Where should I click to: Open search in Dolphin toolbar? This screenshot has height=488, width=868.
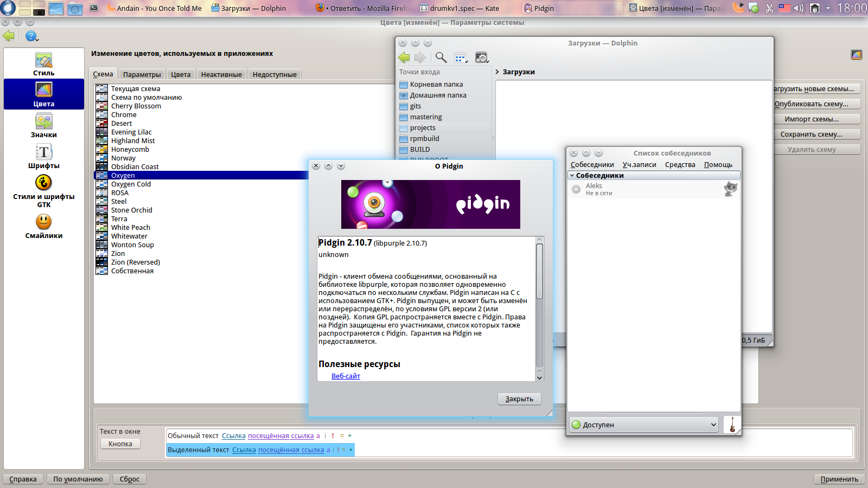441,57
